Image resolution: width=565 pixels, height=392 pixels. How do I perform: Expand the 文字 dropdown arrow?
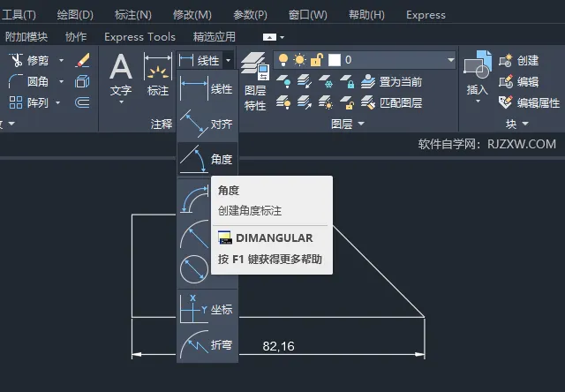122,102
